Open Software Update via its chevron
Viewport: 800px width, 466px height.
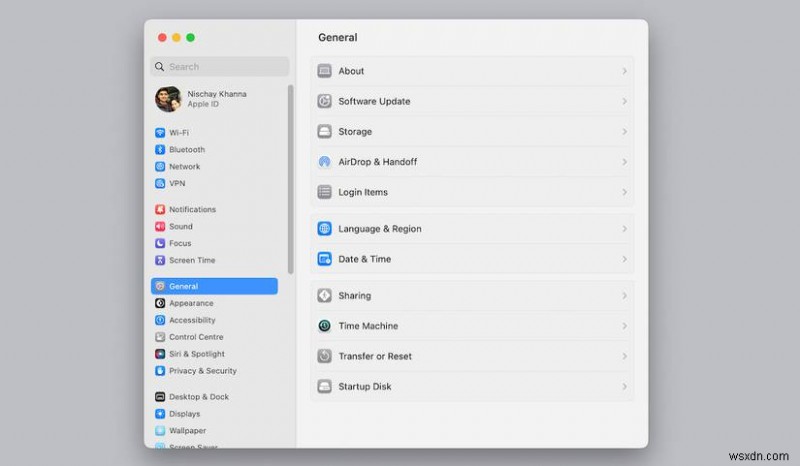624,101
